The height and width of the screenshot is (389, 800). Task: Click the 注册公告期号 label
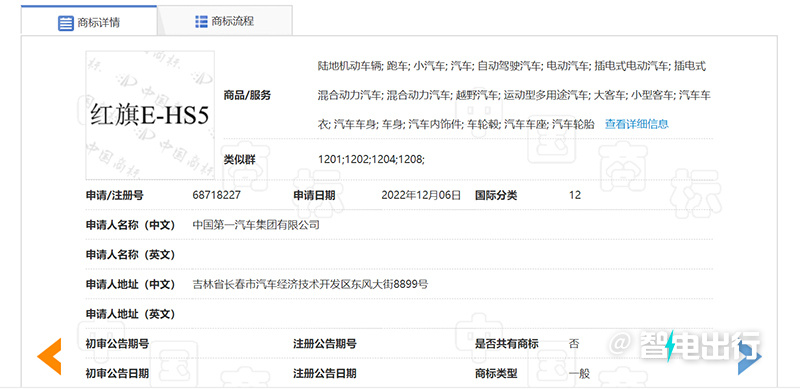pyautogui.click(x=324, y=344)
